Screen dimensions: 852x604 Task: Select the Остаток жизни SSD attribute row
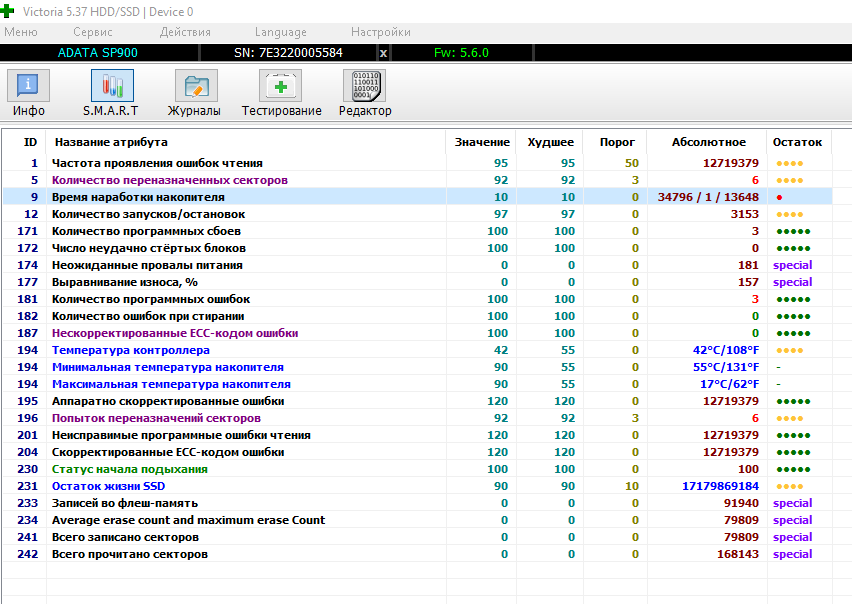108,486
